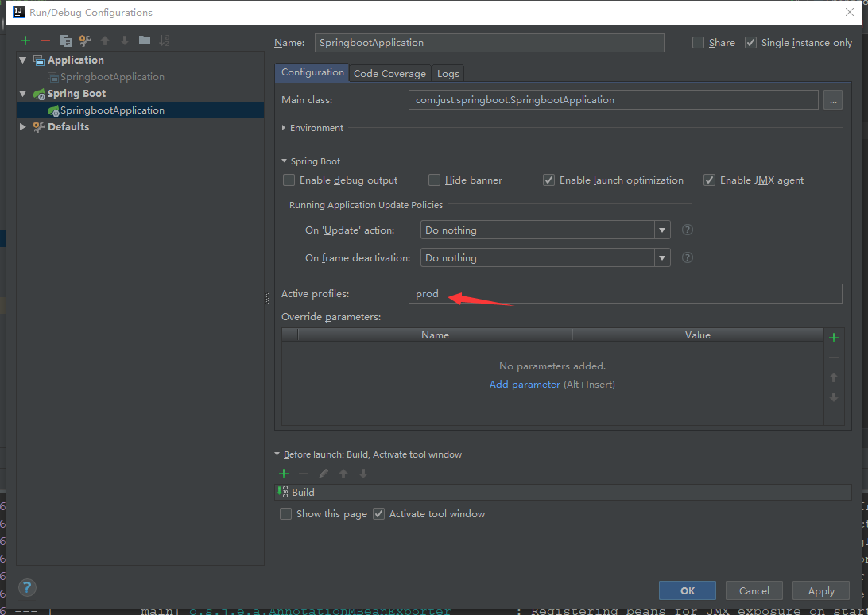The width and height of the screenshot is (868, 615).
Task: Toggle the Share checkbox
Action: [698, 43]
